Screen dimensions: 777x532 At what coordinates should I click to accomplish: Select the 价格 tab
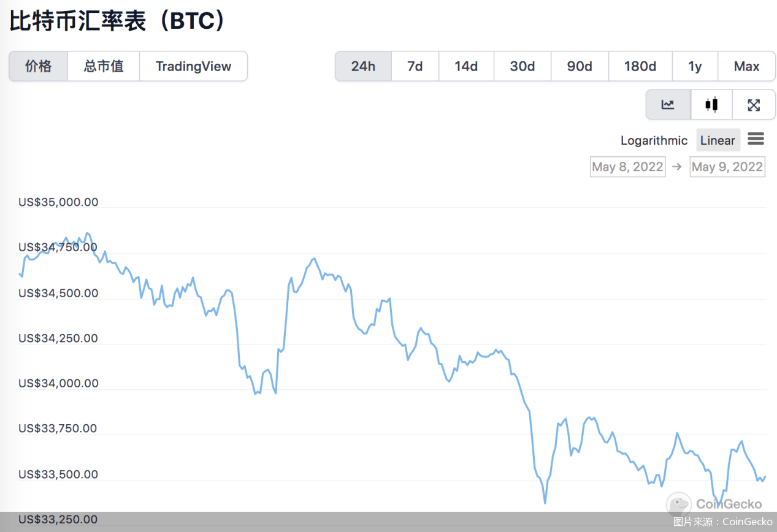(x=38, y=66)
